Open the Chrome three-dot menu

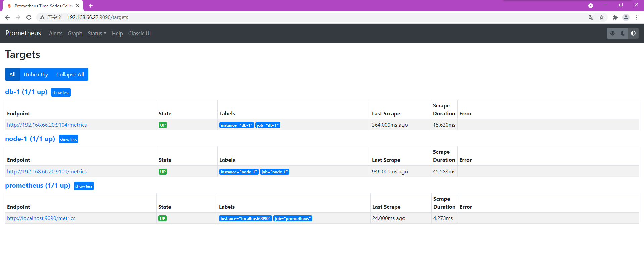tap(637, 17)
